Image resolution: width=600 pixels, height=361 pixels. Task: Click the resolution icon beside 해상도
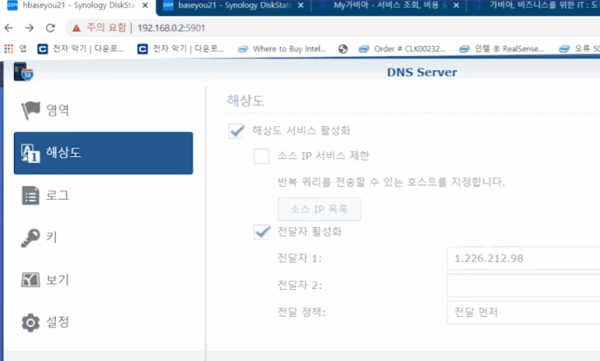click(x=30, y=153)
